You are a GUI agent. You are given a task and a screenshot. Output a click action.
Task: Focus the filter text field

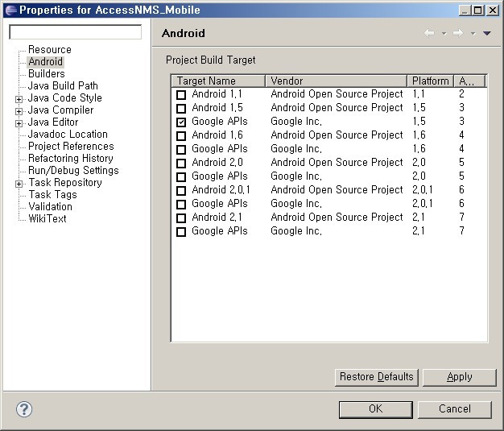(x=75, y=32)
